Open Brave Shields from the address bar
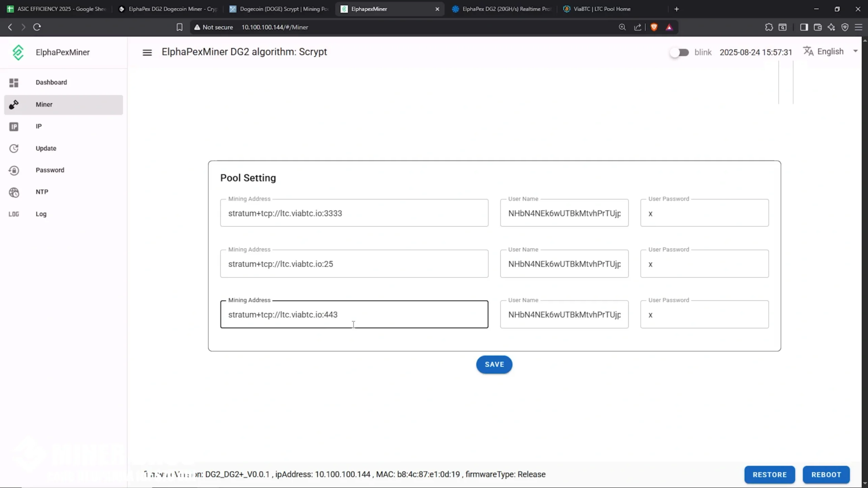 [x=653, y=27]
